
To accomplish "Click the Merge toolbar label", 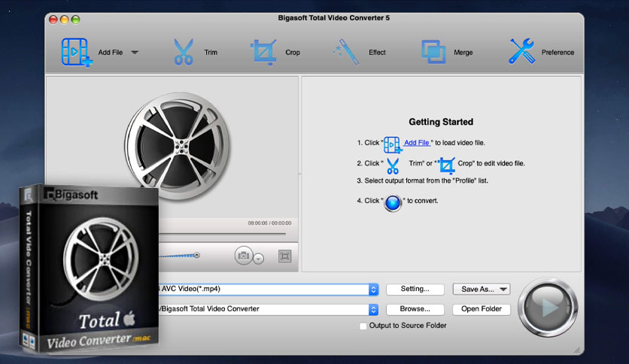I will pos(463,53).
